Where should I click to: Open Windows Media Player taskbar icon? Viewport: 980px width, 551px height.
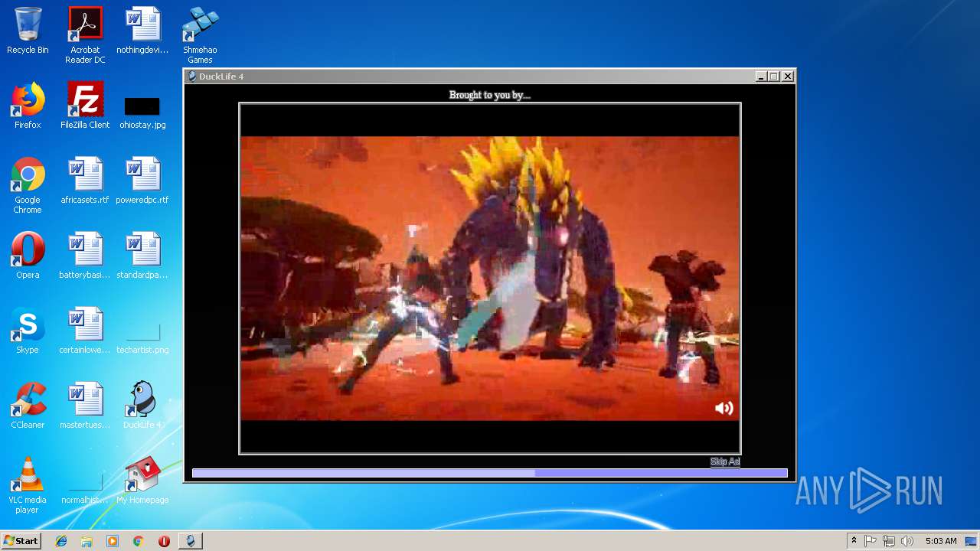coord(113,541)
